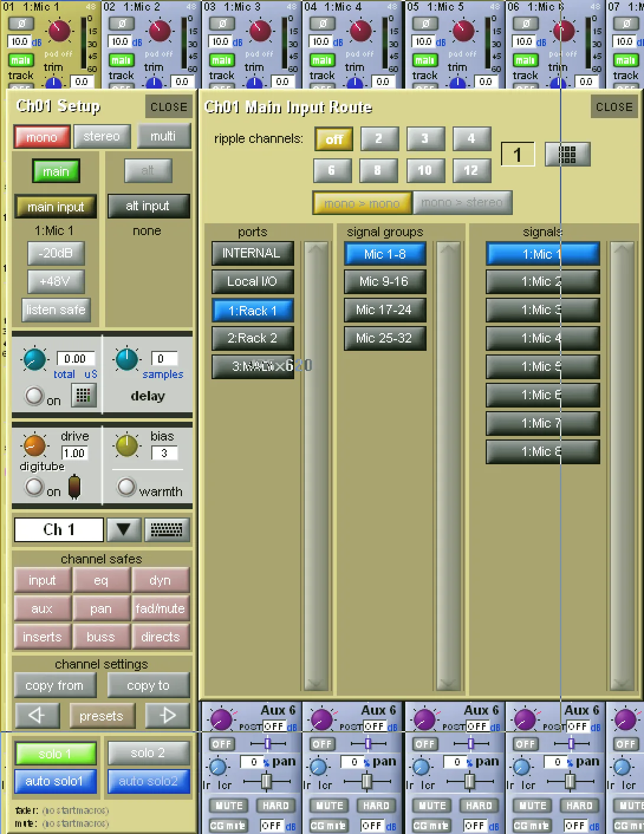Adjust the channel 04 red gain knob
The width and height of the screenshot is (644, 834).
[360, 31]
